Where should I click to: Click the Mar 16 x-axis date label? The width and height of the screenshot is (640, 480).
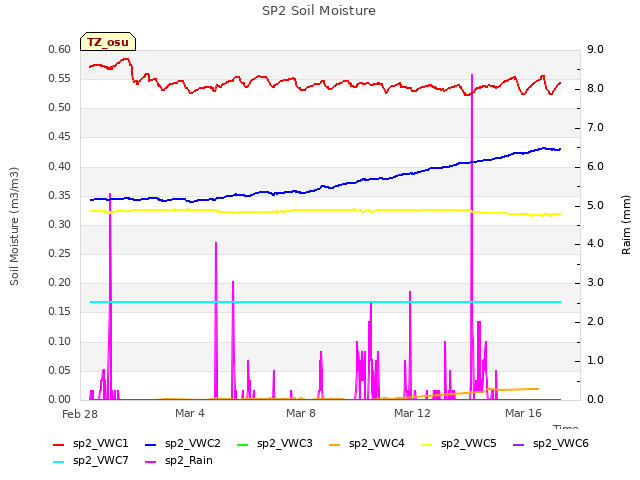tap(523, 413)
